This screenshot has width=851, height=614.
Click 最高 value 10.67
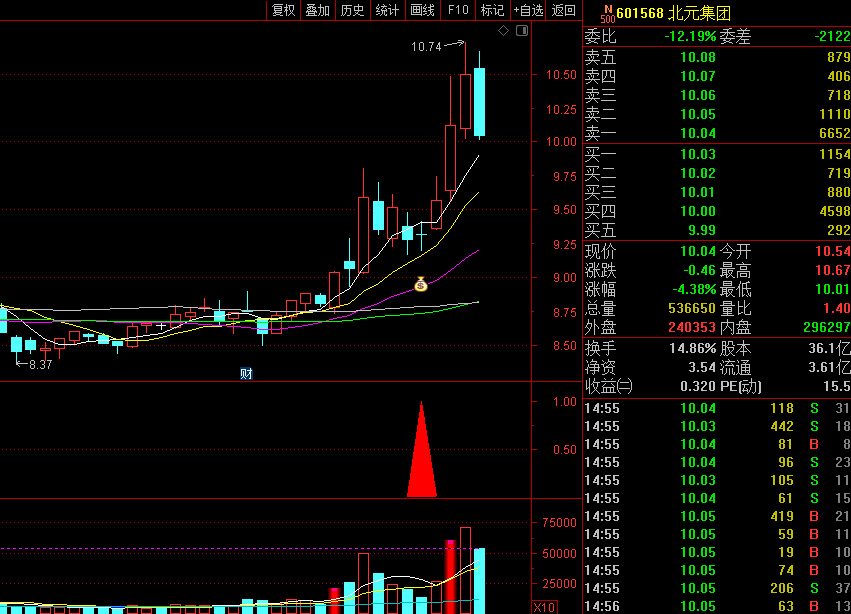pyautogui.click(x=833, y=270)
